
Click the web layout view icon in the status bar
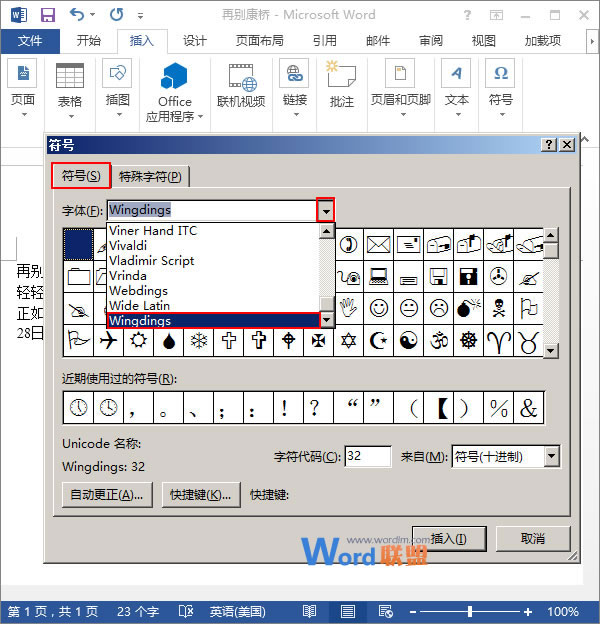pos(386,611)
